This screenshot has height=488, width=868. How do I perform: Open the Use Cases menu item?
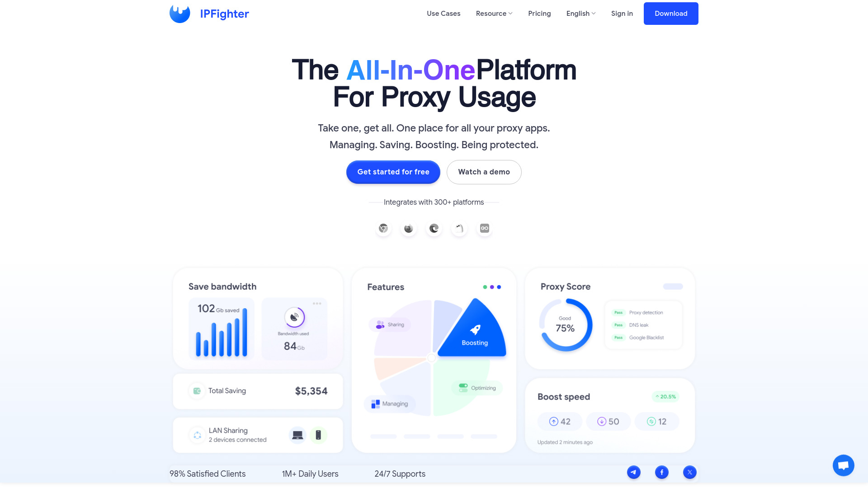tap(443, 13)
